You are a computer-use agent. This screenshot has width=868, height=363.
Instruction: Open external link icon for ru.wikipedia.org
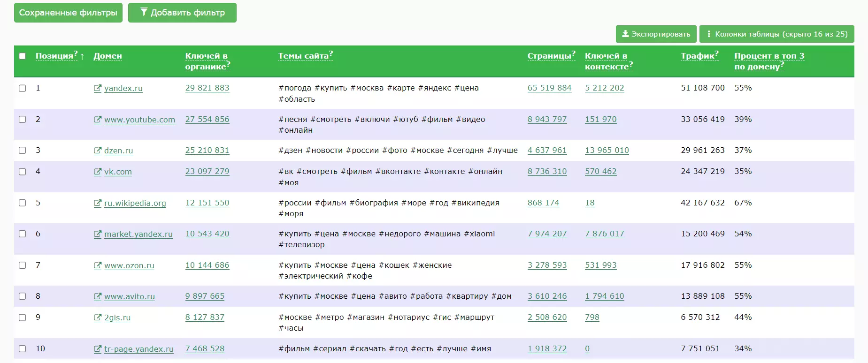(x=98, y=203)
